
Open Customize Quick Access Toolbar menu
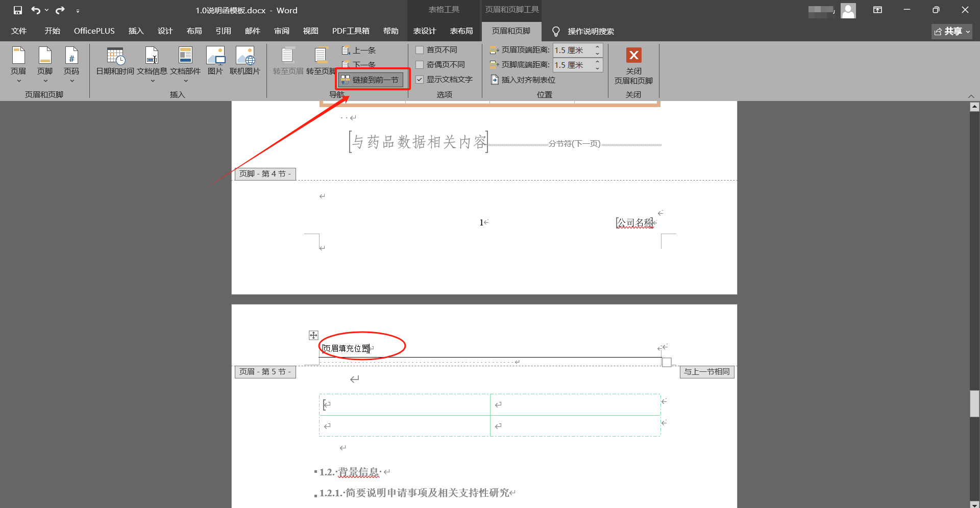coord(78,11)
